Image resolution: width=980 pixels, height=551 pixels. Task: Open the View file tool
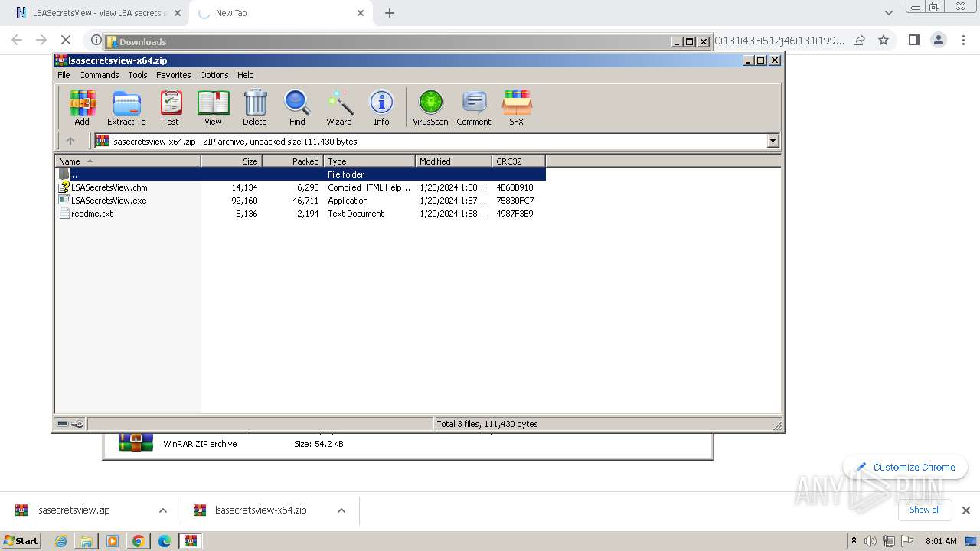coord(213,107)
